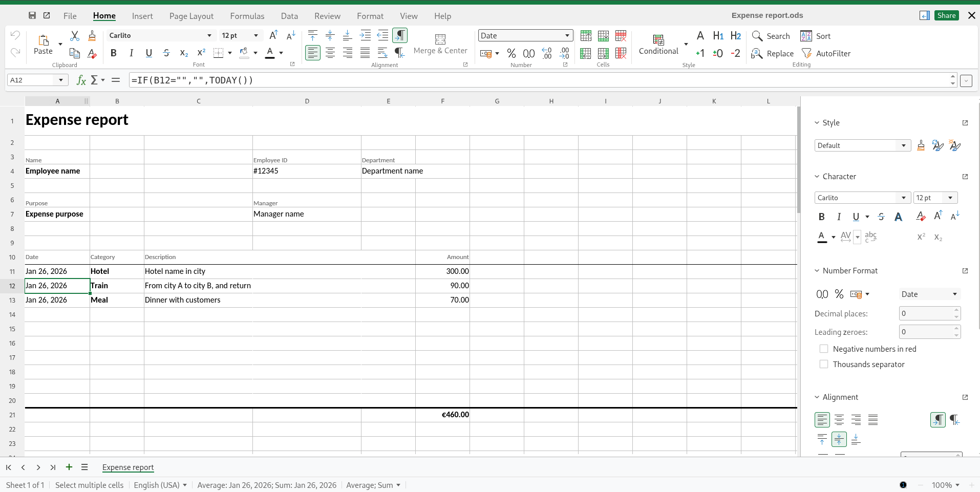The image size is (980, 492).
Task: Select the Expense report sheet tab
Action: click(x=128, y=467)
